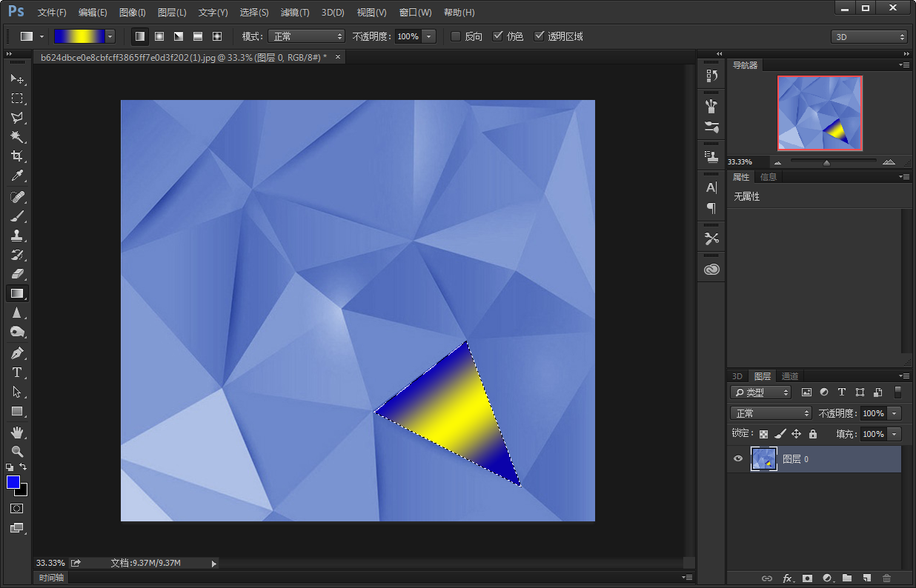916x588 pixels.
Task: Open the 选择(S) menu
Action: [254, 13]
